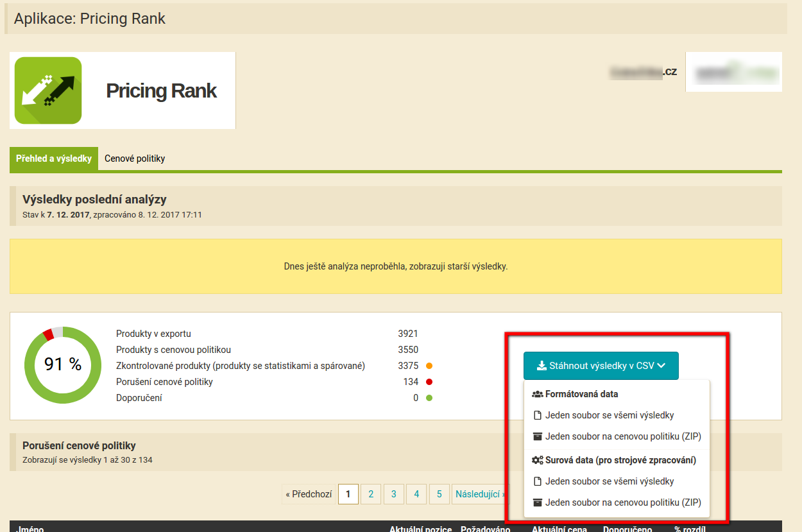
Task: Click the Zkontrolované produkty row label
Action: [x=241, y=366]
